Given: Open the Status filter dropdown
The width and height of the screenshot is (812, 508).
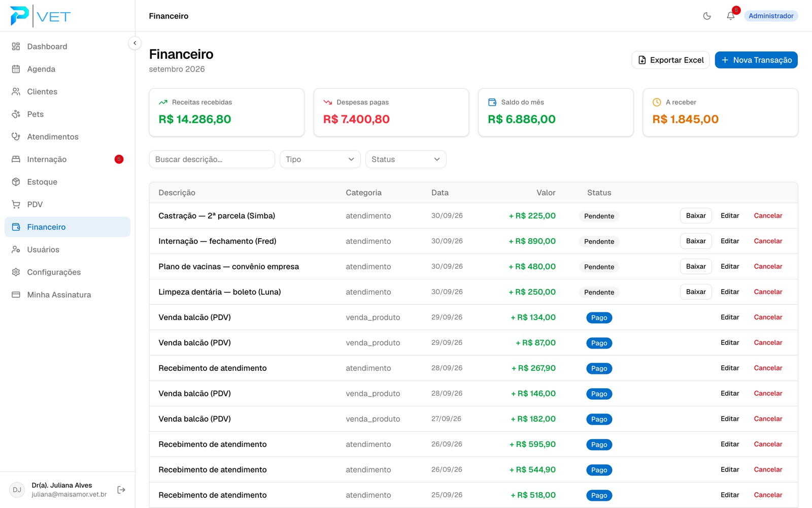Looking at the screenshot, I should click(x=406, y=159).
